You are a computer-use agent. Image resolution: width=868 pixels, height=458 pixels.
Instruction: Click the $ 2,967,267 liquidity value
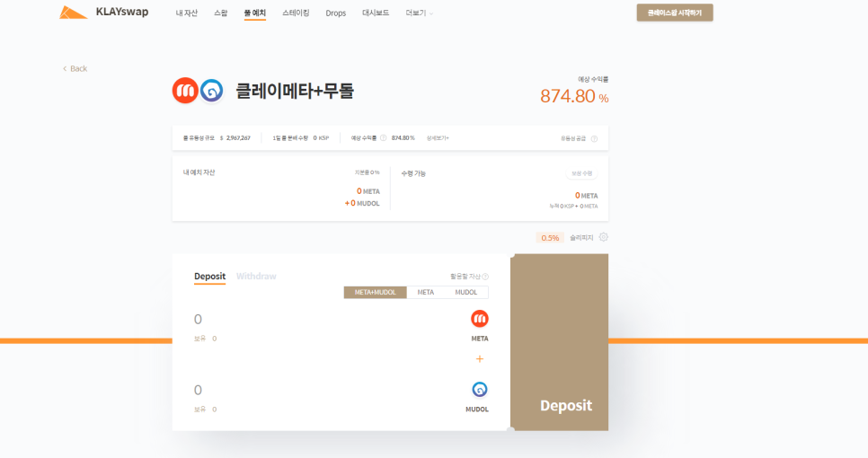click(x=235, y=137)
